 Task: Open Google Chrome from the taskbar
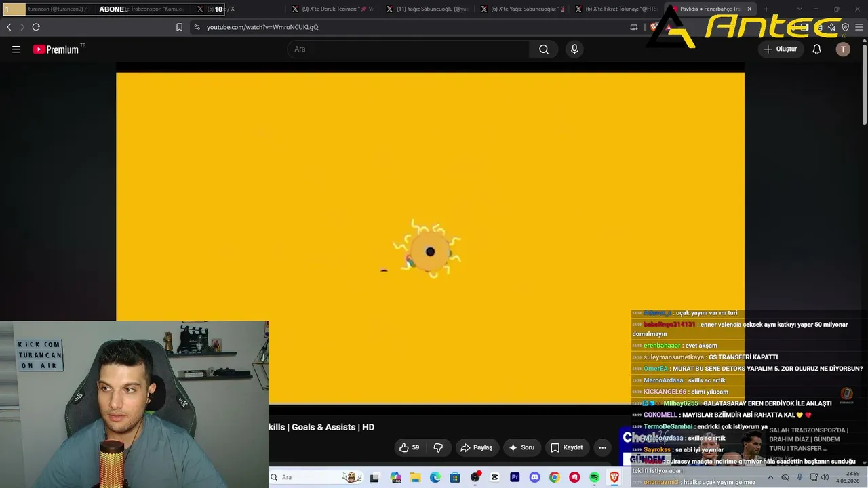(x=555, y=478)
